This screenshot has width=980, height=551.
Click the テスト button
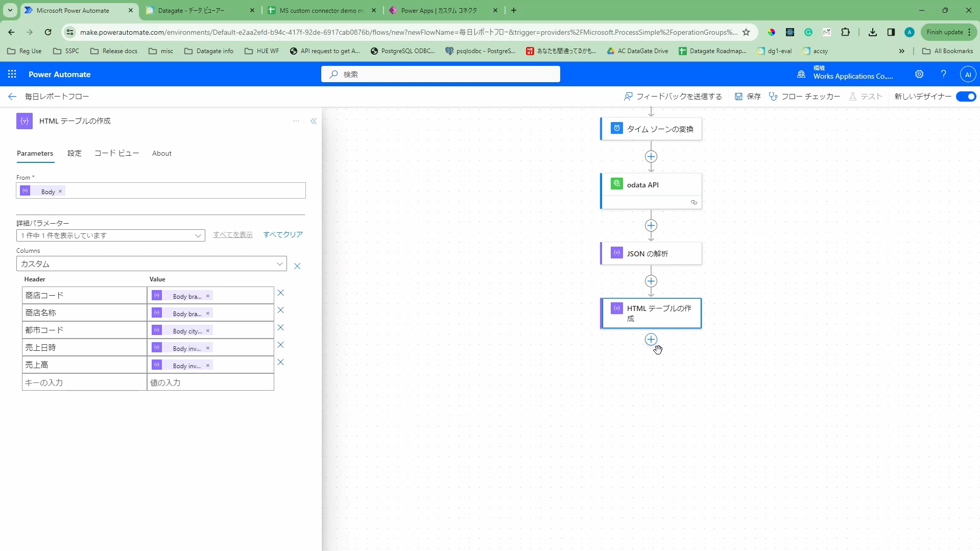tap(866, 97)
